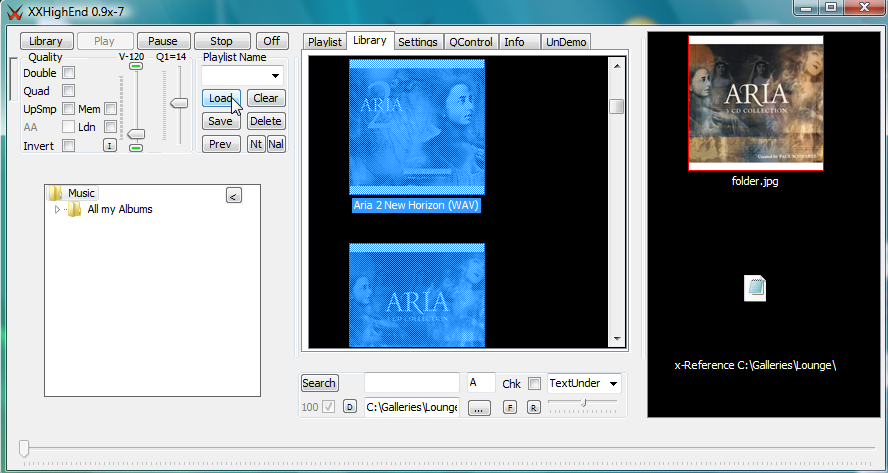Image resolution: width=888 pixels, height=473 pixels.
Task: Click the Search button
Action: [x=319, y=383]
